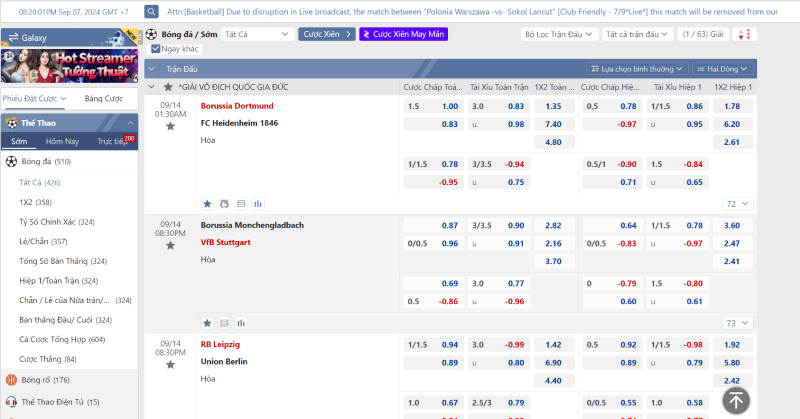800x419 pixels.
Task: Open bar-chart statistics icon below Dortmund match
Action: [258, 204]
